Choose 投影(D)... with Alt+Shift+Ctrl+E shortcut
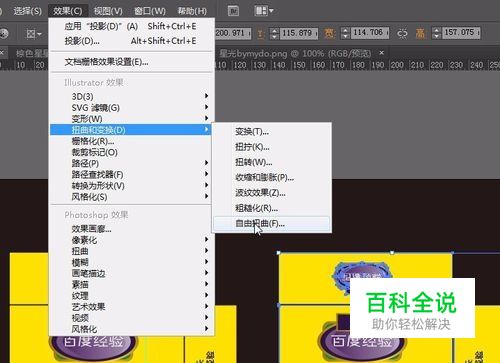This screenshot has width=500, height=363. 131,41
